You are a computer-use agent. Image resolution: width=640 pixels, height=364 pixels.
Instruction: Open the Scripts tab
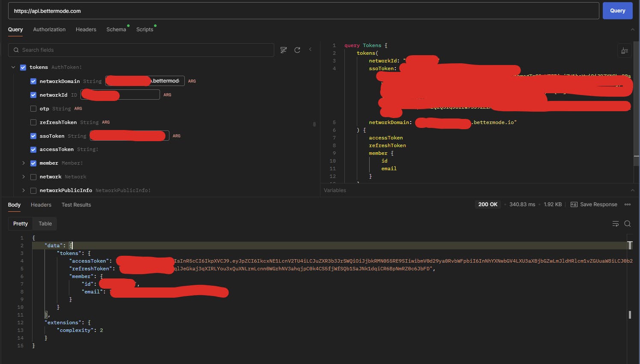tap(145, 30)
